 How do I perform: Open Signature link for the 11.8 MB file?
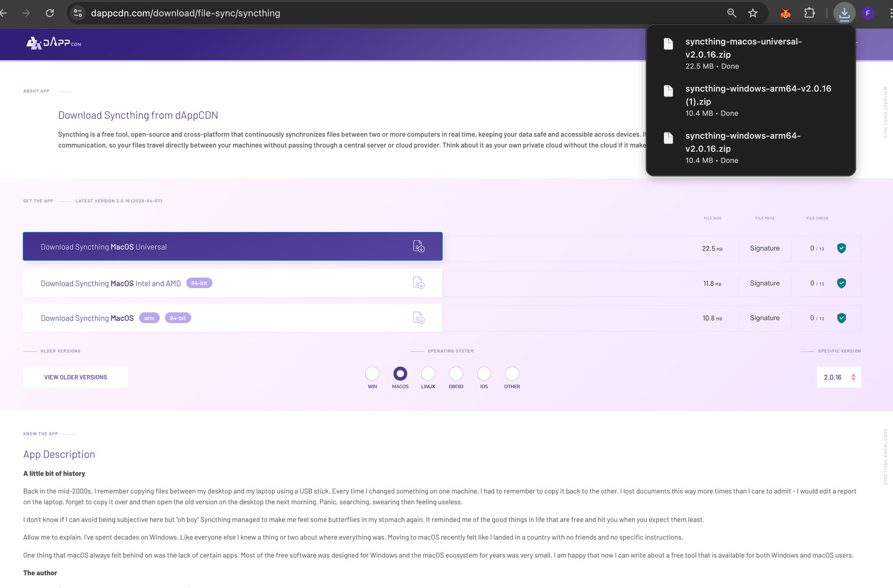click(x=764, y=283)
